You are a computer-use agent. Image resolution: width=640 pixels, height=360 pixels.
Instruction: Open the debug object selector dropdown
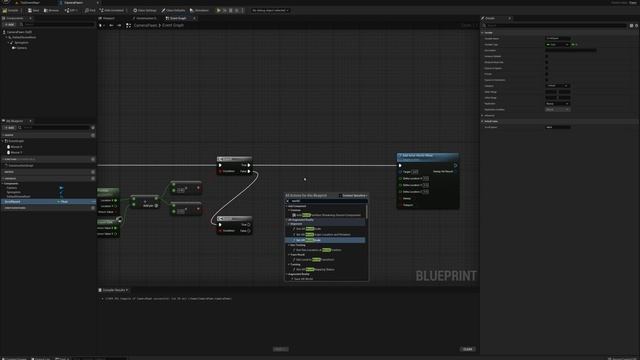coord(270,10)
